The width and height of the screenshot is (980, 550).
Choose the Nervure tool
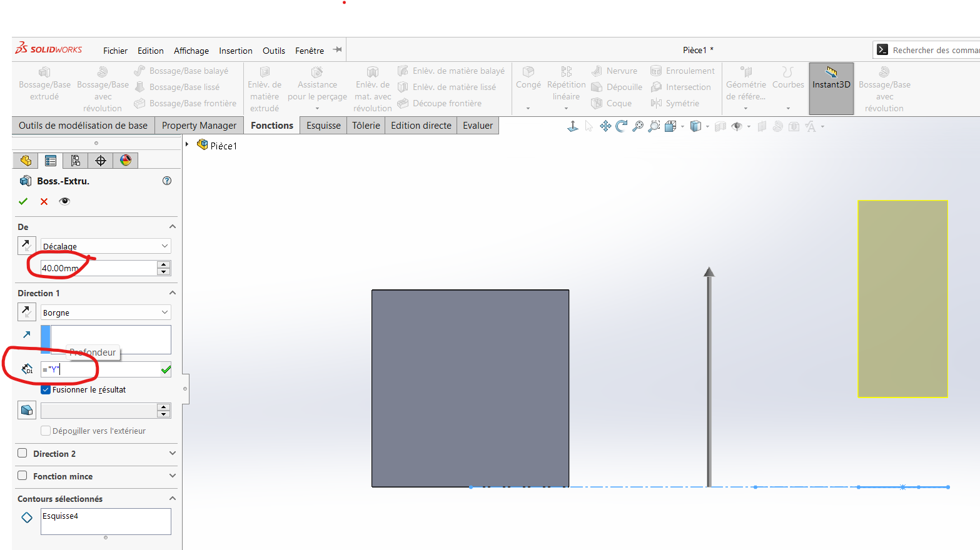(x=615, y=71)
